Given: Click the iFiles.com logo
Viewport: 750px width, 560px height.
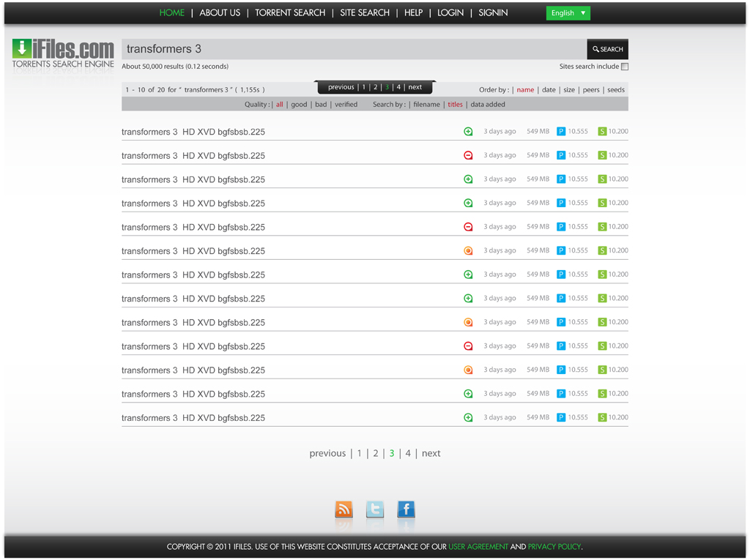Looking at the screenshot, I should (63, 54).
